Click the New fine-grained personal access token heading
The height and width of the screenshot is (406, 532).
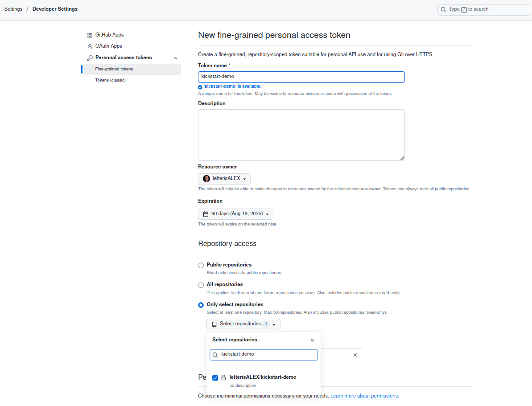274,35
